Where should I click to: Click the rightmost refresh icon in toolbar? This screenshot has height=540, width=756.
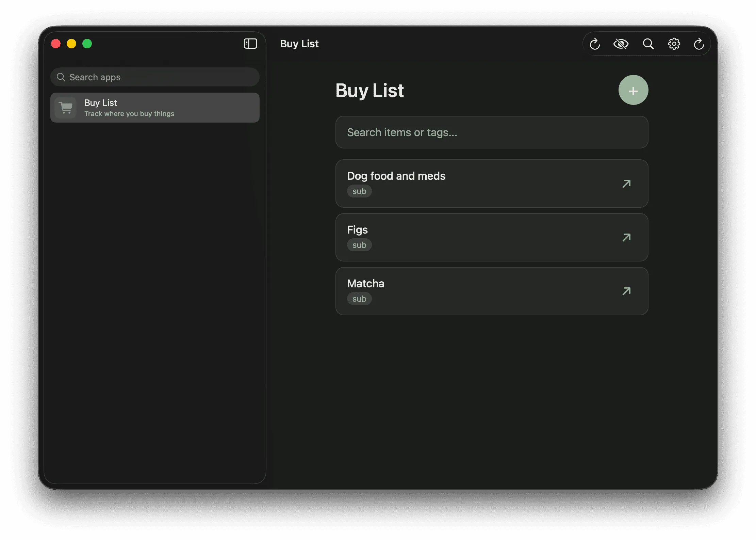coord(699,44)
